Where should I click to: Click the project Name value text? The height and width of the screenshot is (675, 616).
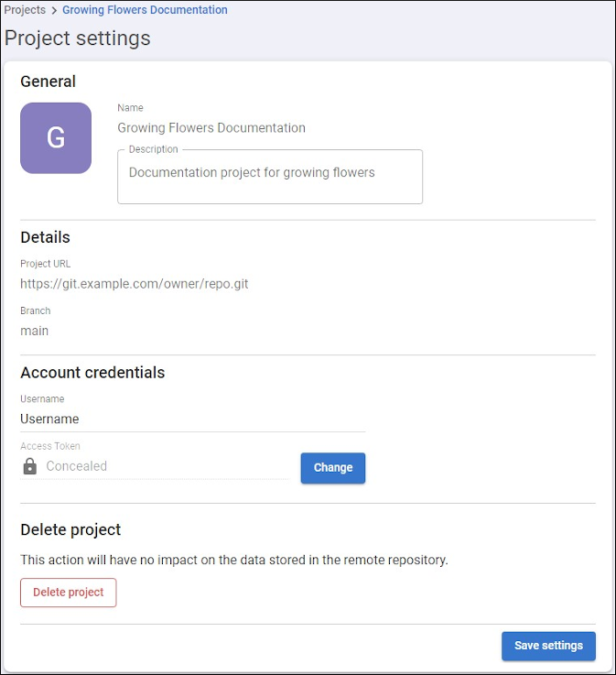click(211, 128)
